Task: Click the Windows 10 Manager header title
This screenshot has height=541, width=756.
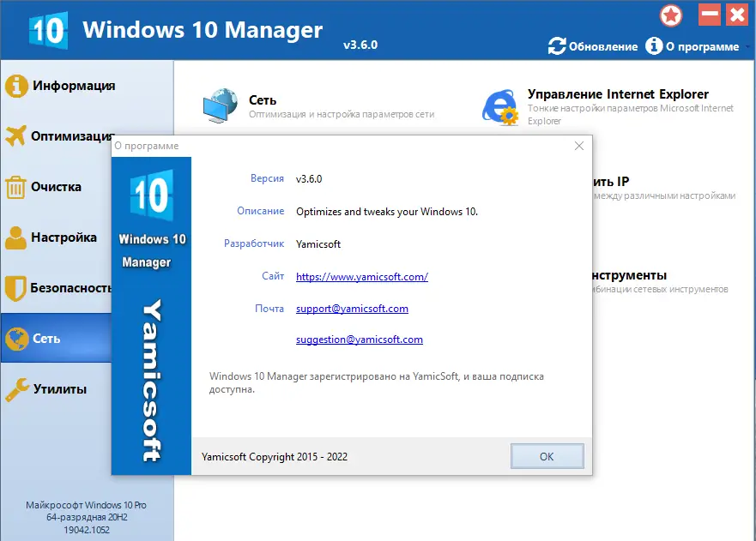Action: (203, 30)
